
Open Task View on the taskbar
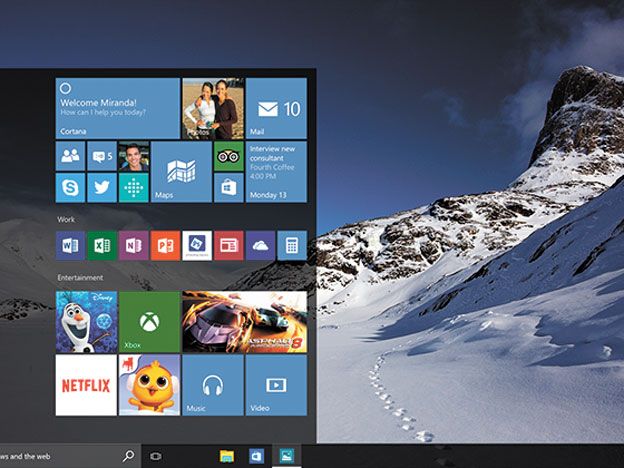(156, 456)
